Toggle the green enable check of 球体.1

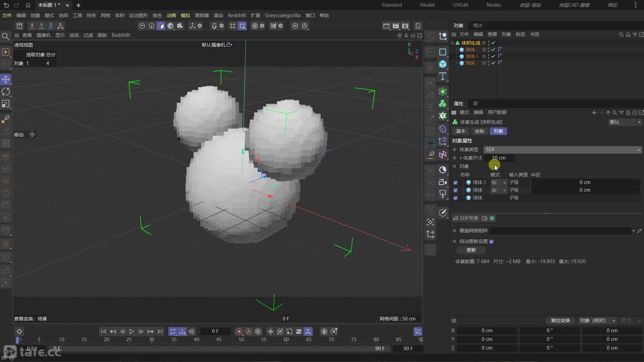pyautogui.click(x=493, y=56)
